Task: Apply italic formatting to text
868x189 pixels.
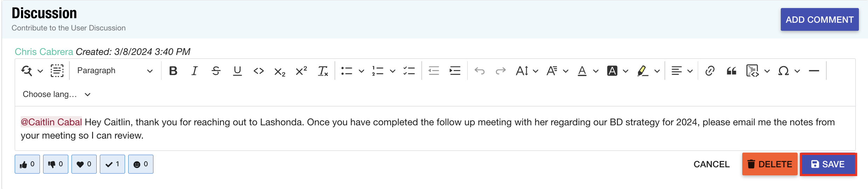Action: (x=194, y=71)
